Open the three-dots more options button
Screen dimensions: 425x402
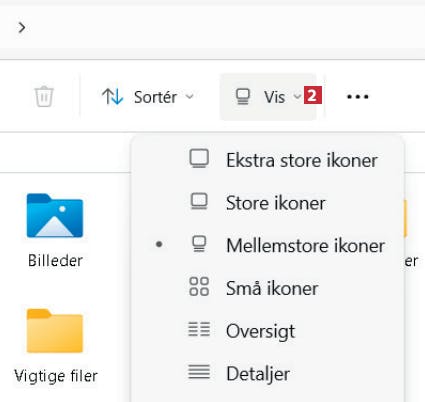coord(358,97)
